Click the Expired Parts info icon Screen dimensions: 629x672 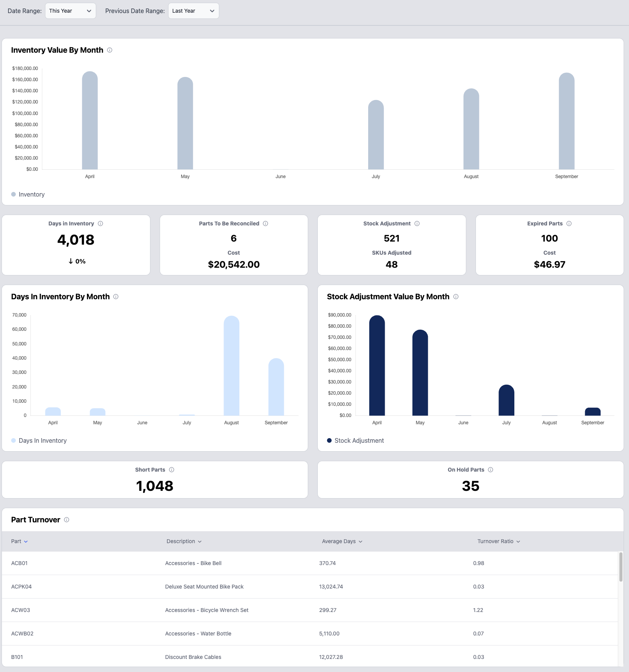coord(569,223)
